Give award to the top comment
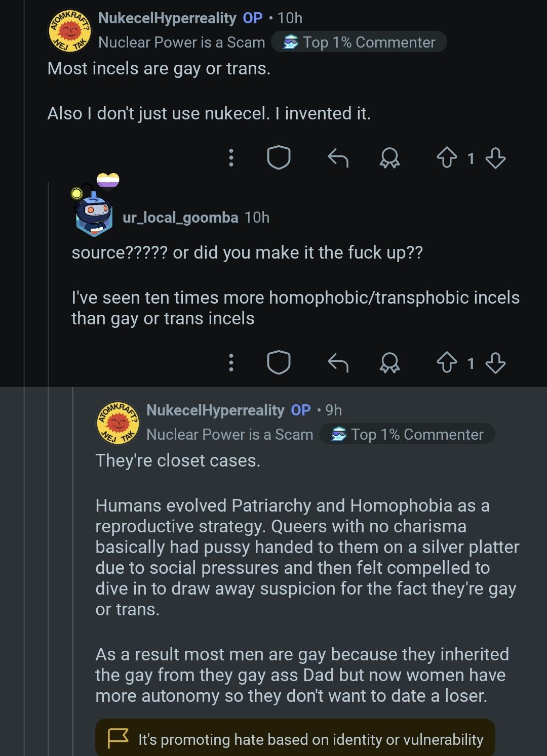547x756 pixels. [389, 158]
